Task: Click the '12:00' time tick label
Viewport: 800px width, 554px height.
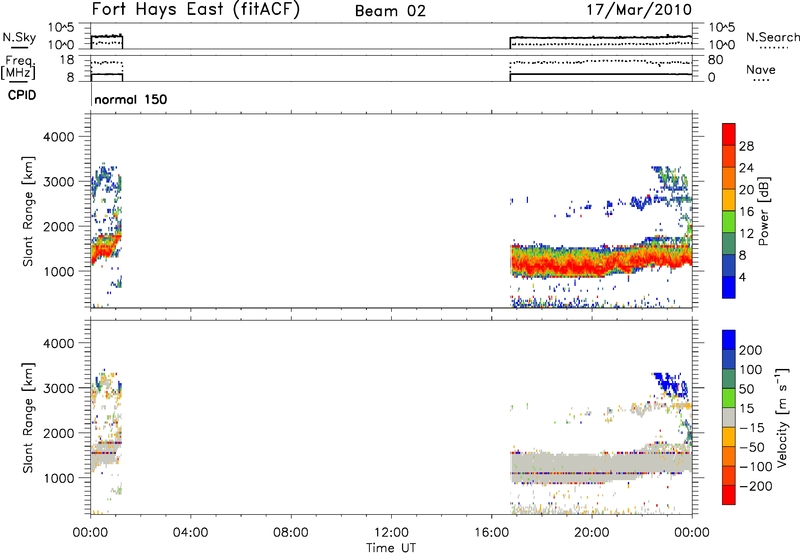Action: pyautogui.click(x=391, y=533)
